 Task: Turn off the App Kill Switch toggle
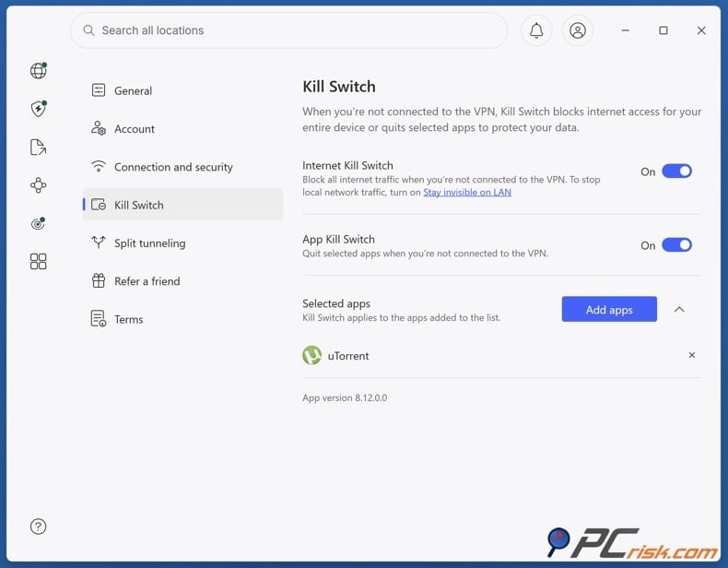[676, 244]
